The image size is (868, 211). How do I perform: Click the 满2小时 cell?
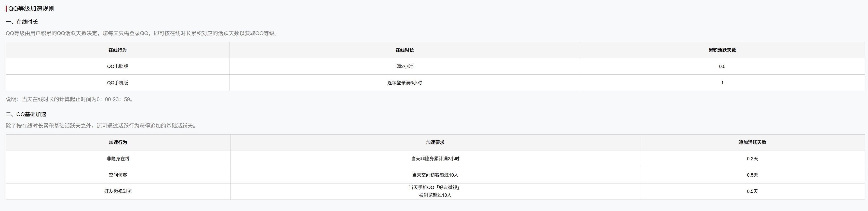pyautogui.click(x=404, y=67)
